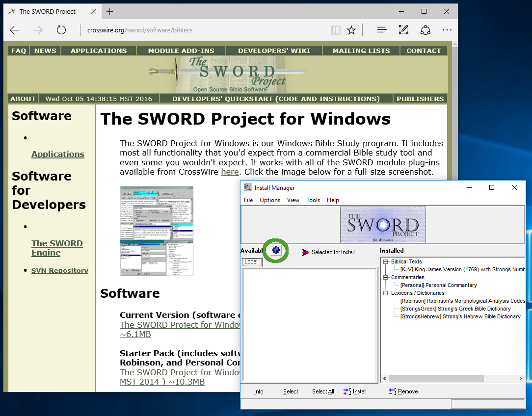Click the Make a Web Note icon
The height and width of the screenshot is (416, 532).
[x=403, y=30]
